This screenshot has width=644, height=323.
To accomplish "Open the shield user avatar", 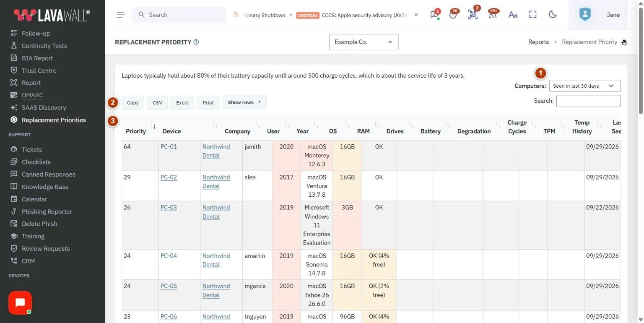I will click(585, 15).
